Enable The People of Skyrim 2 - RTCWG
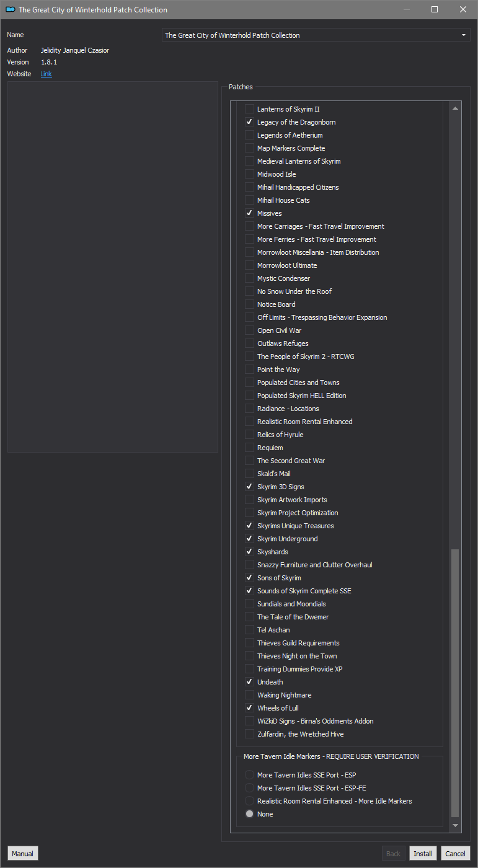Screen dimensions: 478x868 249,356
